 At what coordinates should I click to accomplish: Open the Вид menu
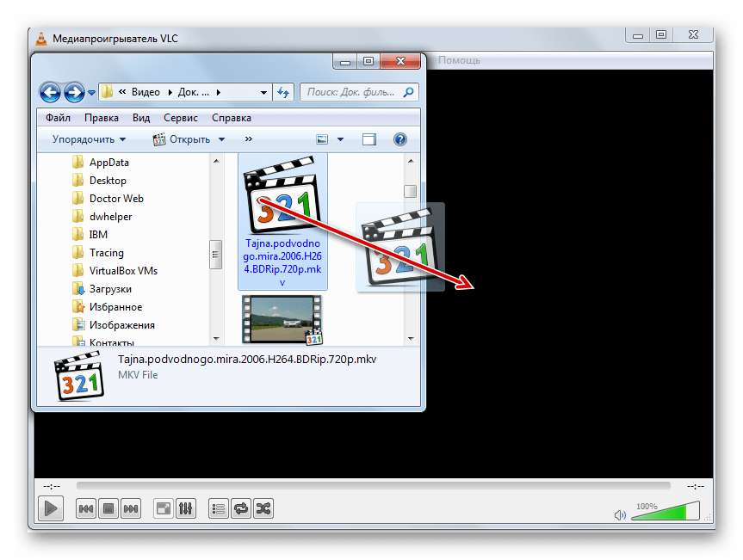(141, 118)
